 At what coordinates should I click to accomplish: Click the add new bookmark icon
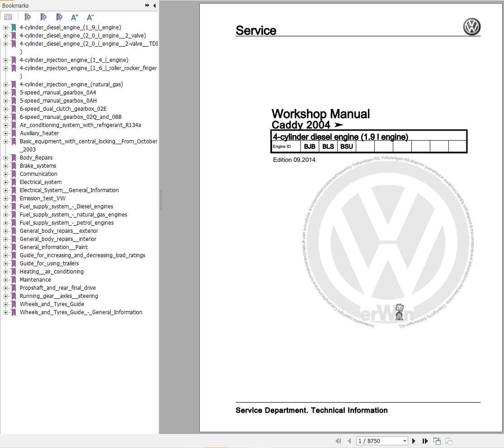(43, 17)
